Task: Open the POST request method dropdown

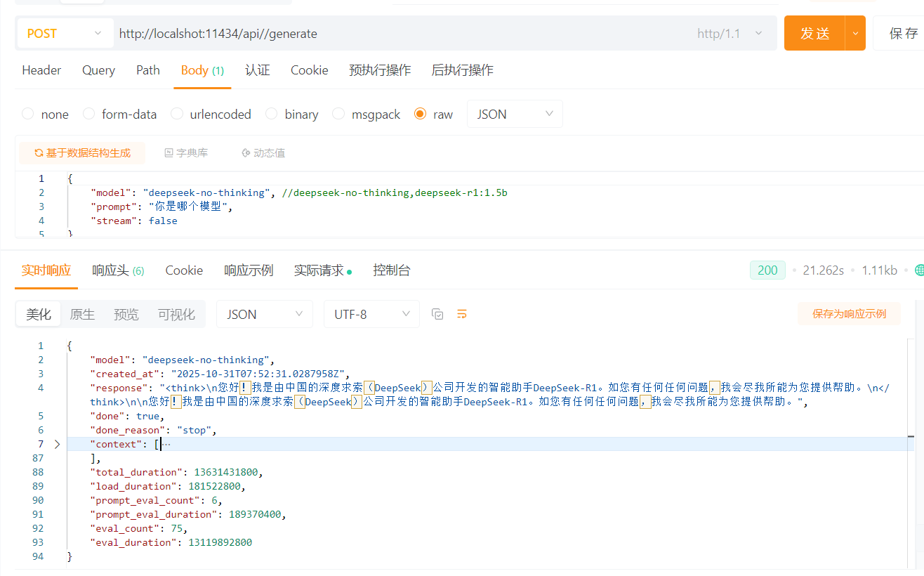Action: coord(65,33)
